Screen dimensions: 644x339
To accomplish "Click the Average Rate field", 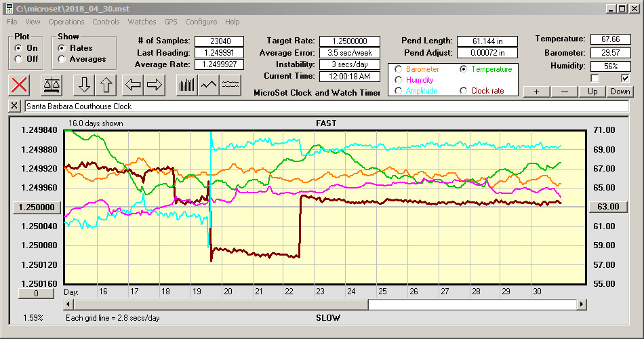I will coord(220,64).
